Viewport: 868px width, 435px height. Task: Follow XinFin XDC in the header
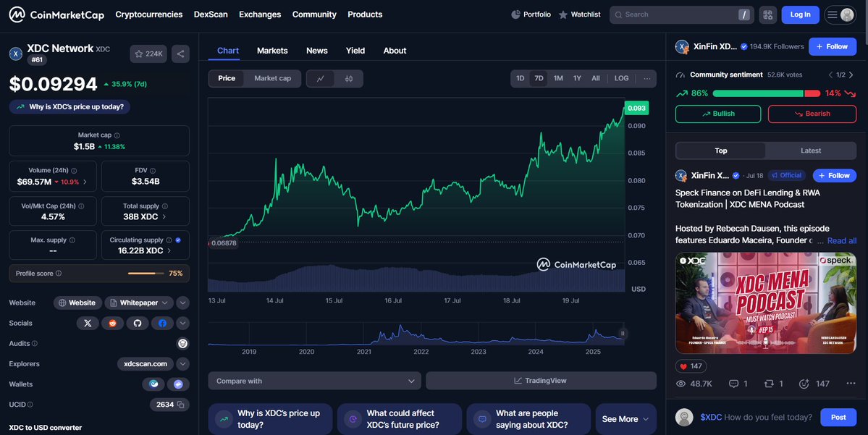[833, 47]
